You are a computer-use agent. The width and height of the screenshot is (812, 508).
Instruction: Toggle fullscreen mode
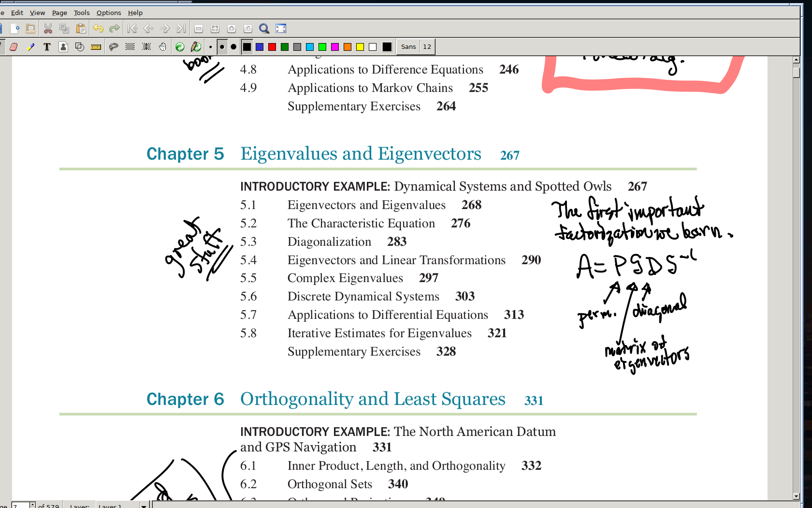281,29
